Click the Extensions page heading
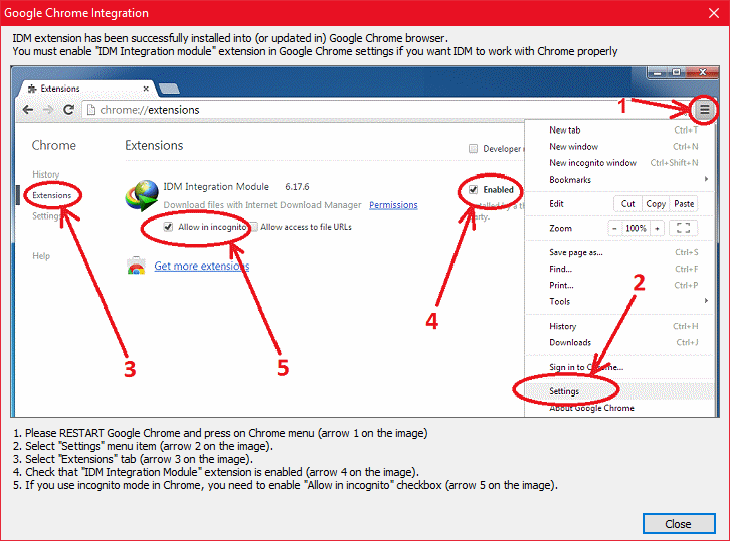Viewport: 730px width, 541px height. click(x=154, y=146)
